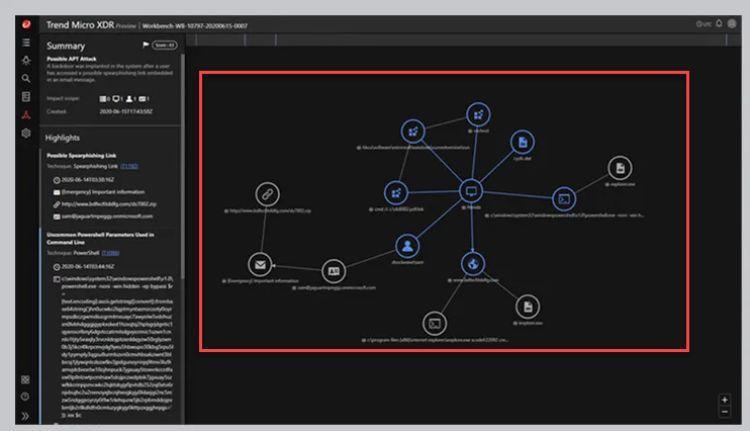This screenshot has height=431, width=750.
Task: Click the Summary panel vertical scrollbar
Action: pyautogui.click(x=182, y=165)
